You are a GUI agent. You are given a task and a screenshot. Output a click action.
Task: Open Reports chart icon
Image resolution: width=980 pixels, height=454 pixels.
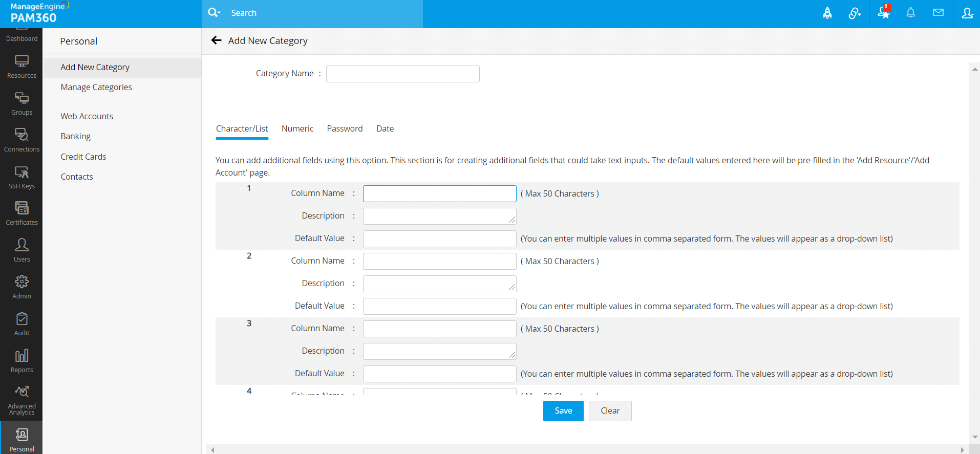[22, 361]
